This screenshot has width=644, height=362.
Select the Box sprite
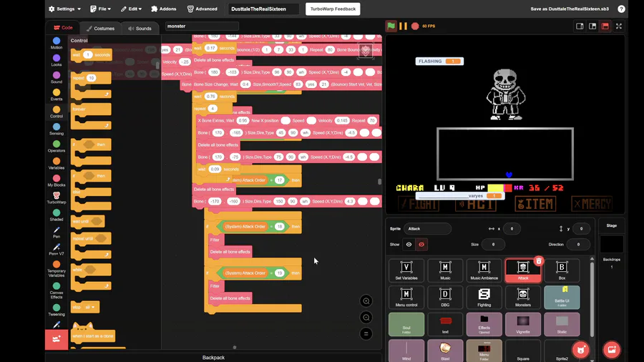coord(562,270)
